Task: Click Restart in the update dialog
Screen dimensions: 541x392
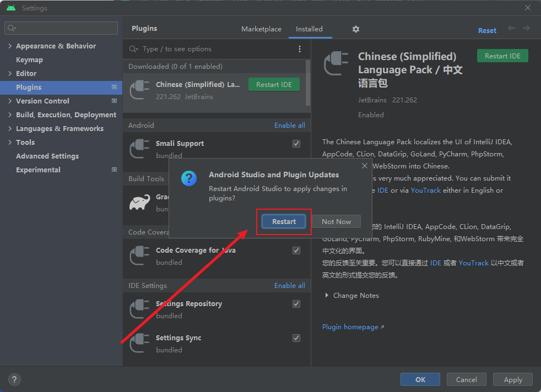Action: [x=284, y=222]
